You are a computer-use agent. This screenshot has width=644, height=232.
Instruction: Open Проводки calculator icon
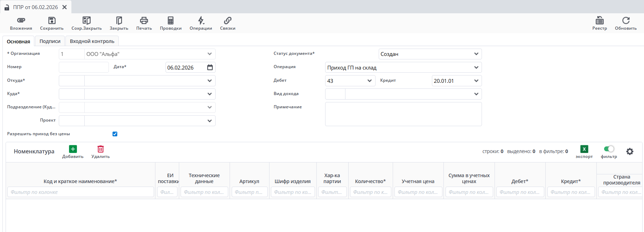pyautogui.click(x=170, y=21)
